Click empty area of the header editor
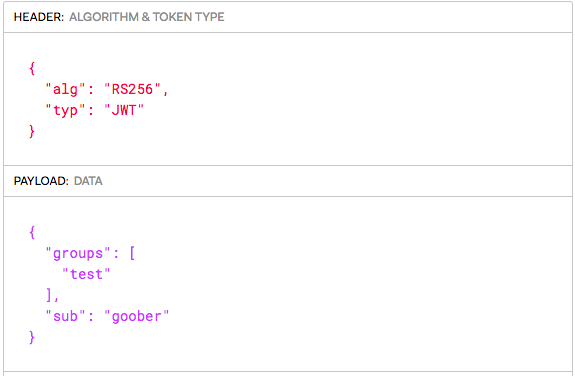The height and width of the screenshot is (376, 575). tap(367, 99)
